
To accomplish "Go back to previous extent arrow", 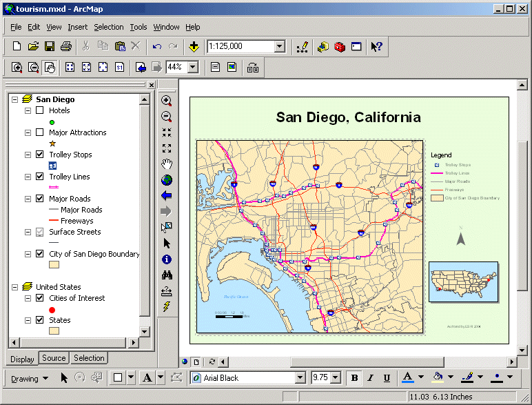I will (x=166, y=196).
